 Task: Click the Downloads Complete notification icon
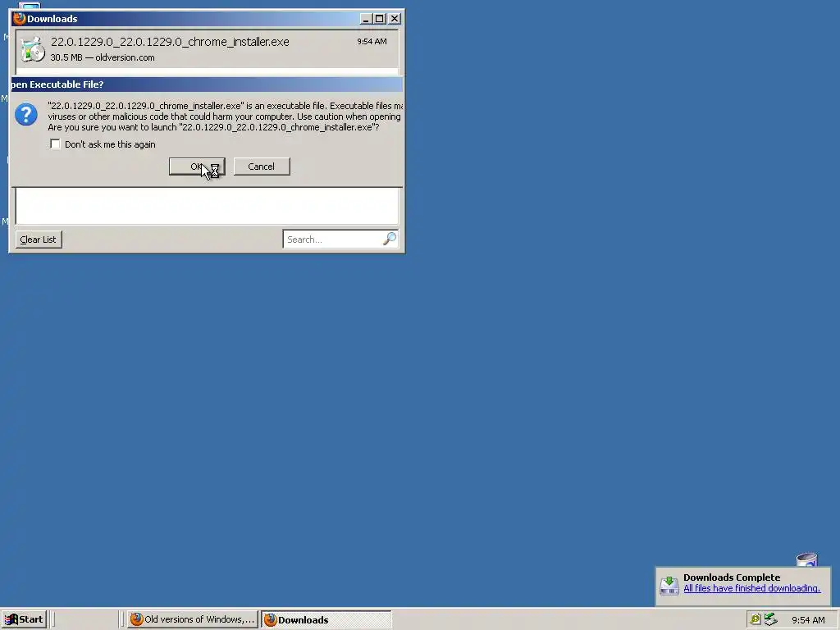click(x=669, y=585)
